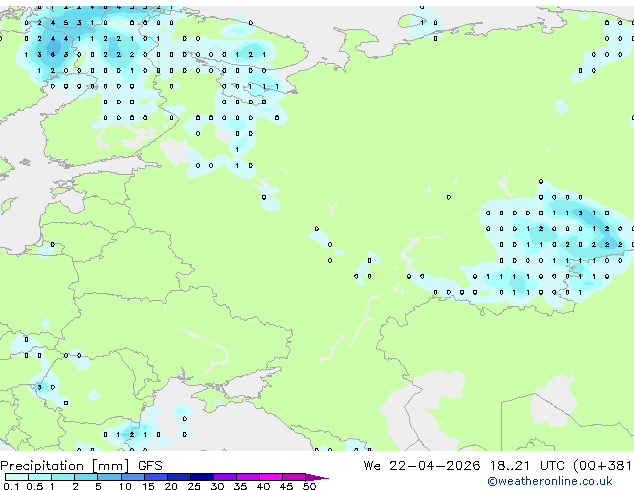Click the '0.5' legend scale label

(x=35, y=486)
